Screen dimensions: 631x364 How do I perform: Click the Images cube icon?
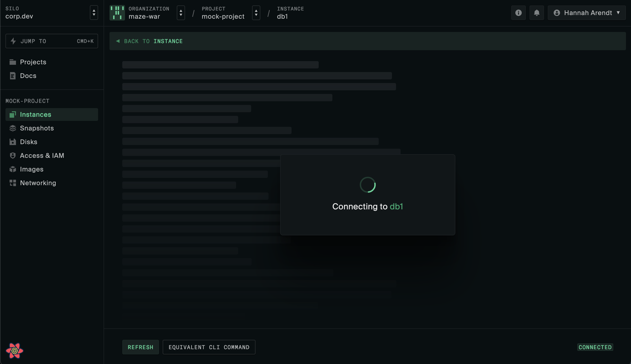click(13, 169)
